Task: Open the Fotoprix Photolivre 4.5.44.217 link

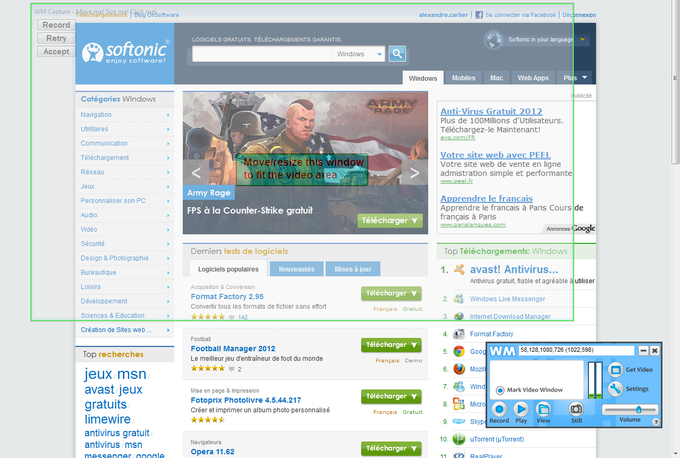Action: click(x=245, y=400)
